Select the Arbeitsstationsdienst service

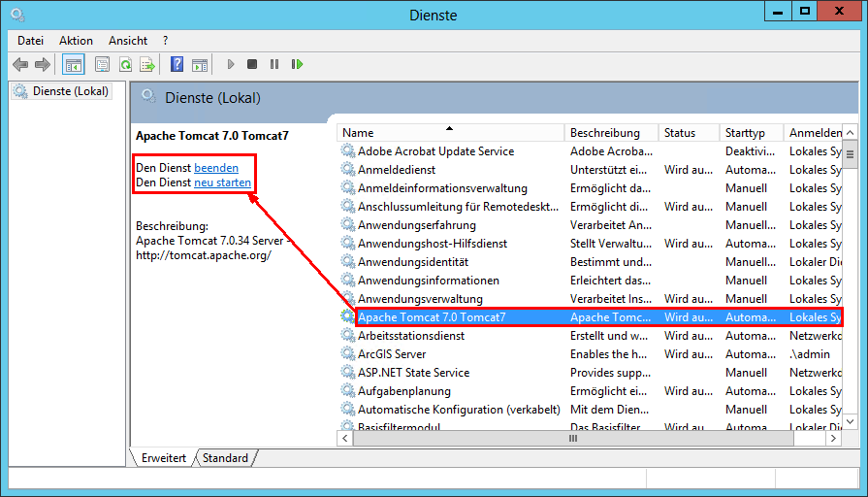click(411, 336)
